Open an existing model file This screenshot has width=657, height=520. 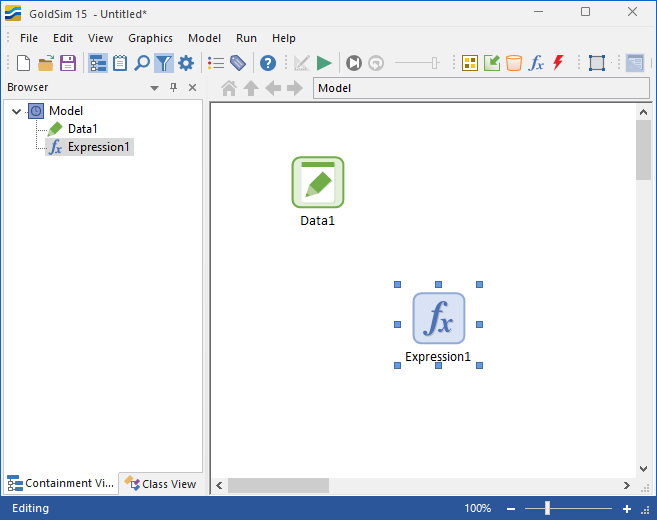click(46, 63)
